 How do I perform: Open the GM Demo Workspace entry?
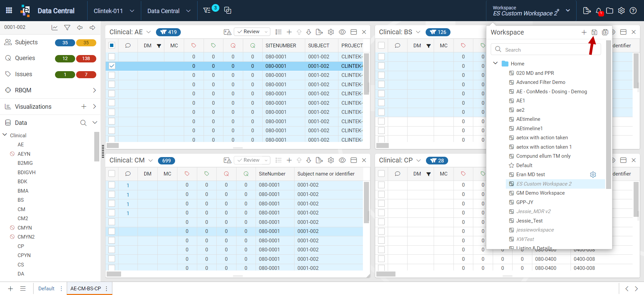(x=540, y=193)
